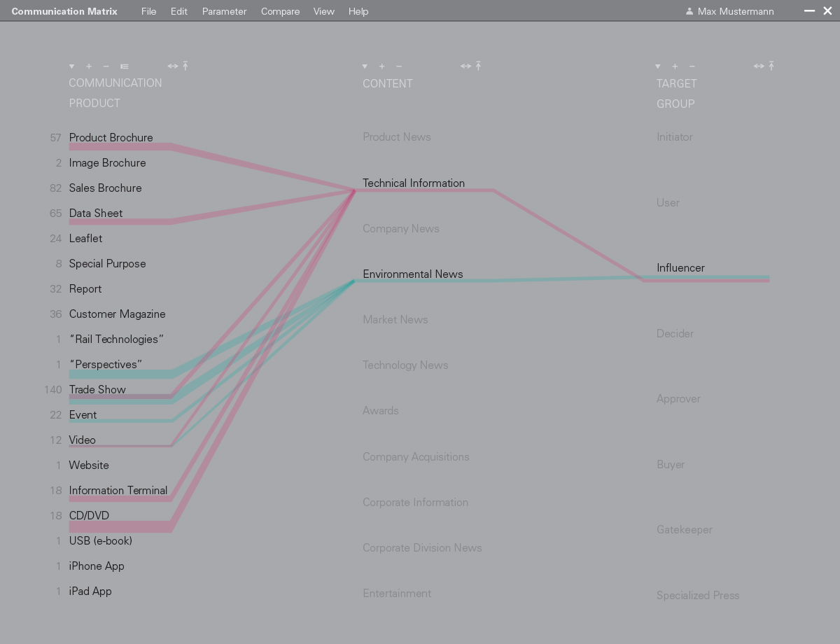Screen dimensions: 840x644
Task: Select "CD/DVD" communication product
Action: [x=89, y=516]
